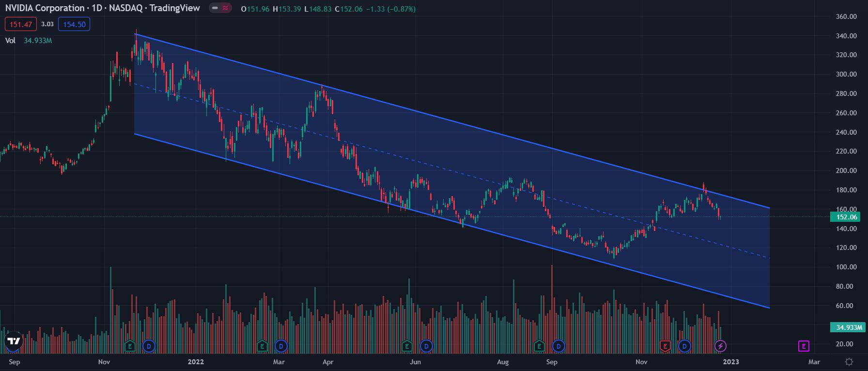Toggle the gray dash indicator in title pill
This screenshot has width=868, height=371.
pos(215,8)
